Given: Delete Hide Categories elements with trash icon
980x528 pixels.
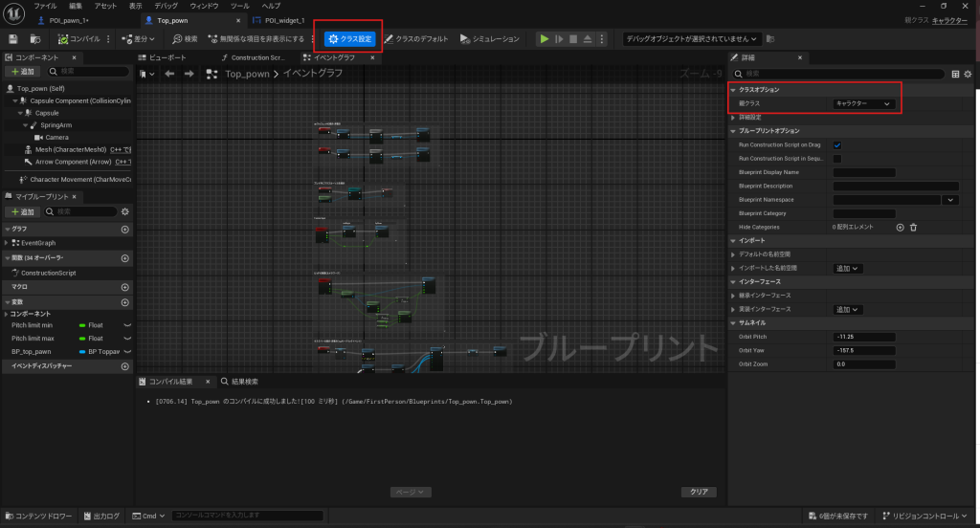Looking at the screenshot, I should pos(913,227).
